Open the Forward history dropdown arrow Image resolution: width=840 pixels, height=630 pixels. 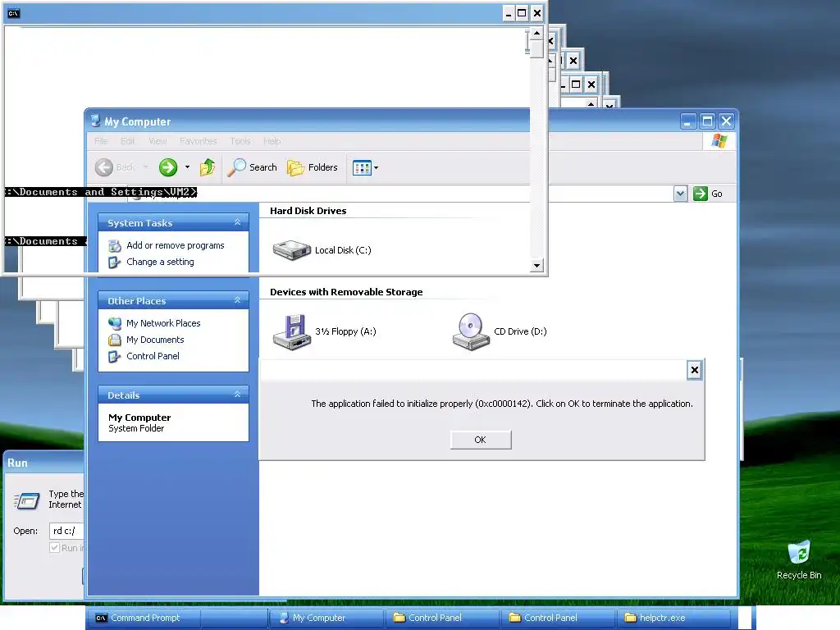coord(187,167)
